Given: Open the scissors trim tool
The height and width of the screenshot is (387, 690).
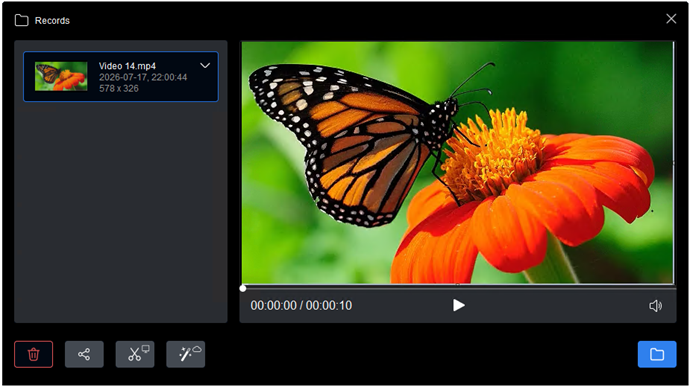Looking at the screenshot, I should (x=135, y=354).
